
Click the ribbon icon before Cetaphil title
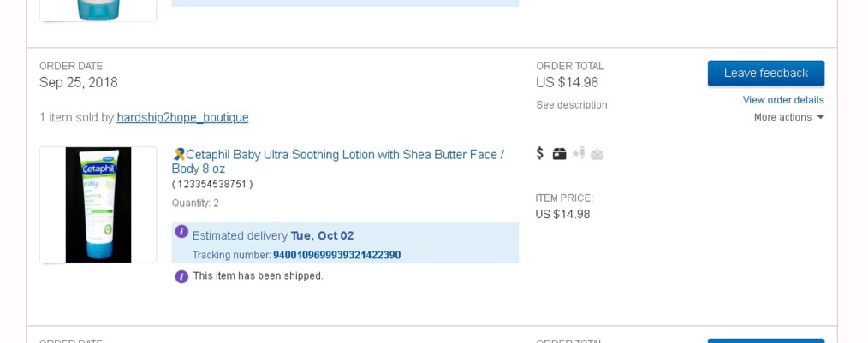pos(178,154)
